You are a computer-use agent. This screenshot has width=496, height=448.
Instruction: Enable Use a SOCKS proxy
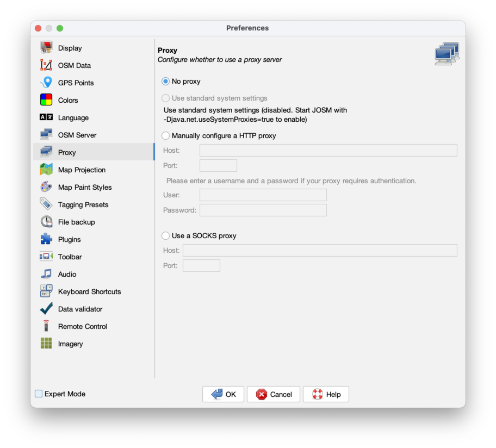pyautogui.click(x=165, y=235)
